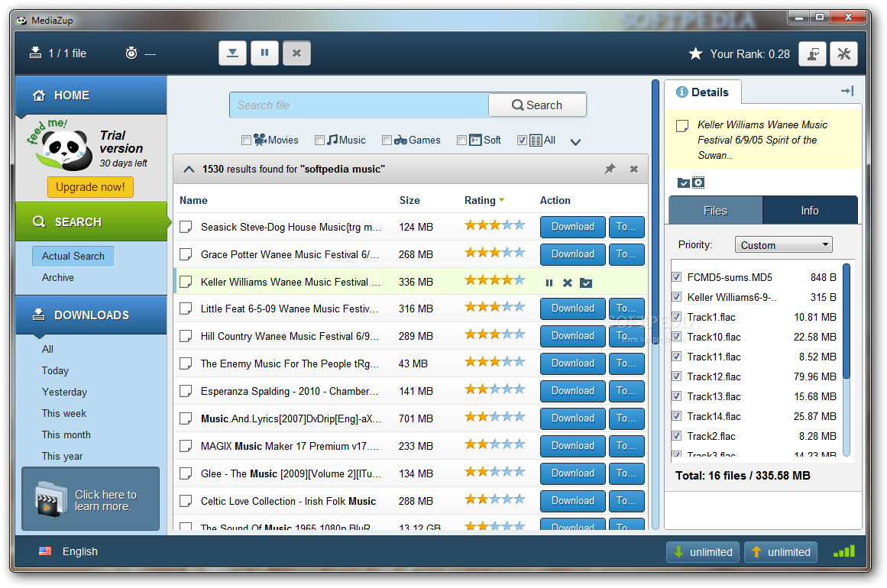Sort results by Size column
The height and width of the screenshot is (588, 887).
(410, 200)
